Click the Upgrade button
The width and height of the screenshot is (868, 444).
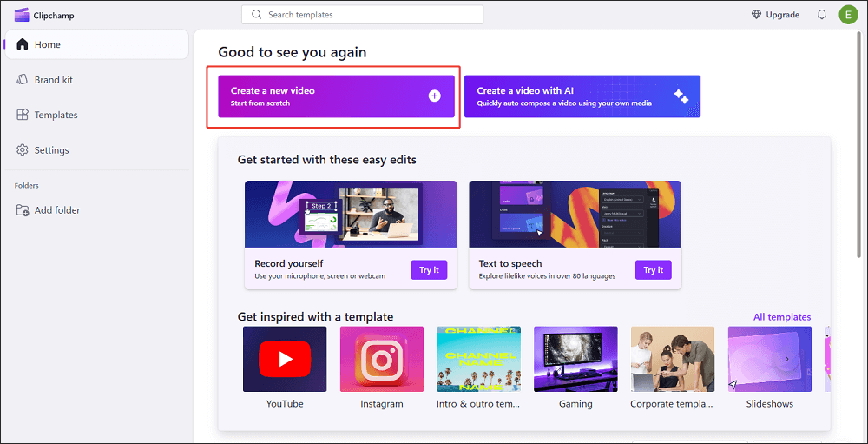click(775, 15)
